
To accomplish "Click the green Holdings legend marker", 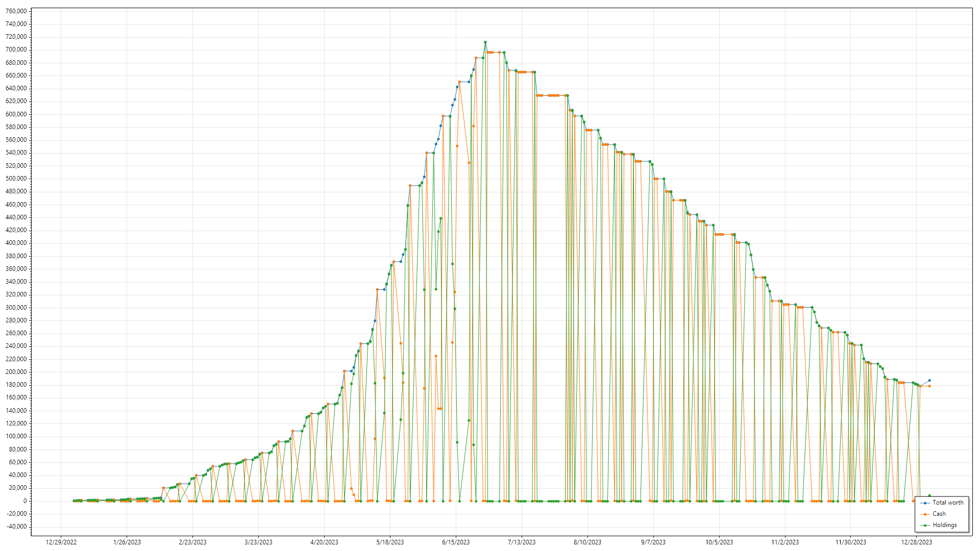I will click(925, 525).
